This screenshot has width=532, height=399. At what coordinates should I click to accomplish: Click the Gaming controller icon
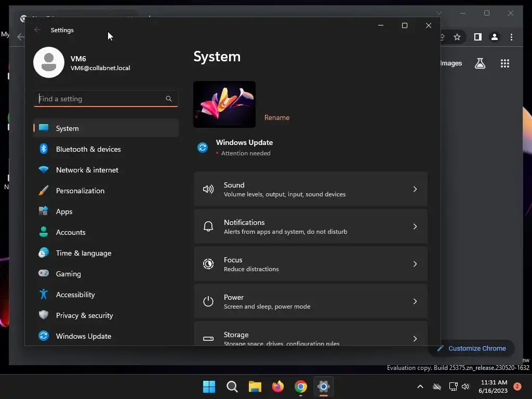(x=44, y=273)
